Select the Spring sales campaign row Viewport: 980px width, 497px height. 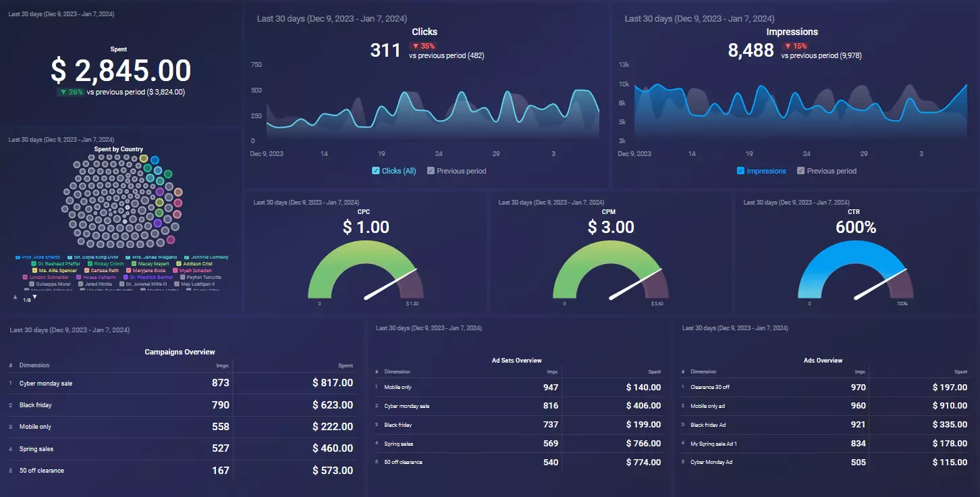(181, 448)
